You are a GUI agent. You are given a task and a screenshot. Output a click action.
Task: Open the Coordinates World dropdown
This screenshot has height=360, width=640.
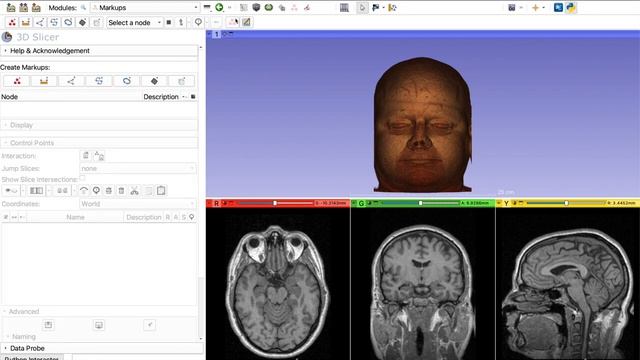click(x=138, y=204)
